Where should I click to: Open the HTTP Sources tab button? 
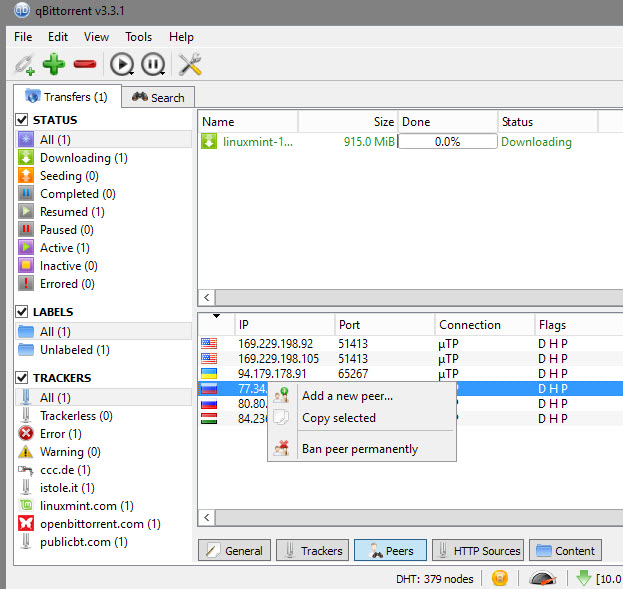pos(478,550)
